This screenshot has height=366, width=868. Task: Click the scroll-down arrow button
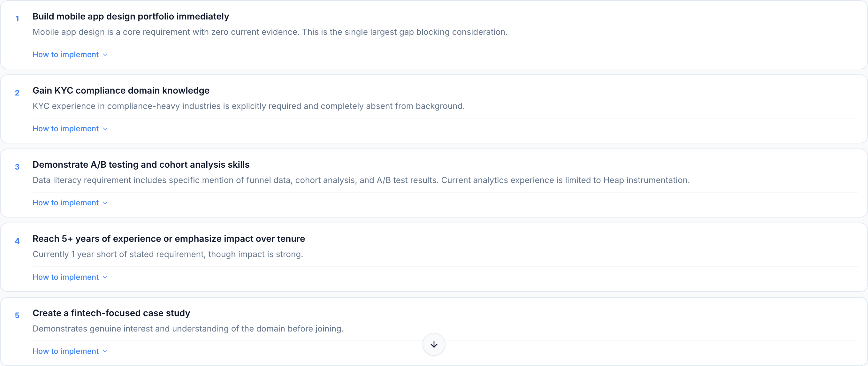click(434, 344)
